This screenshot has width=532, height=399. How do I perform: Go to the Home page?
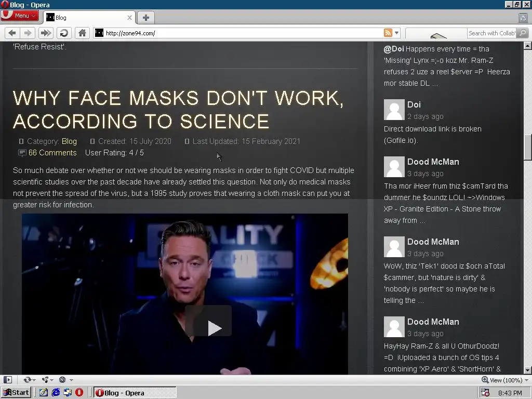pyautogui.click(x=82, y=33)
